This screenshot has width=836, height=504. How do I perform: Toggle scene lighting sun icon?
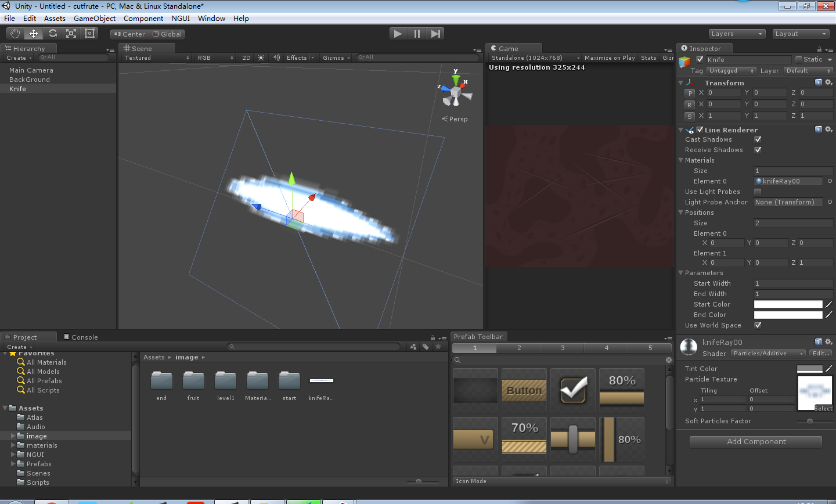pyautogui.click(x=261, y=57)
